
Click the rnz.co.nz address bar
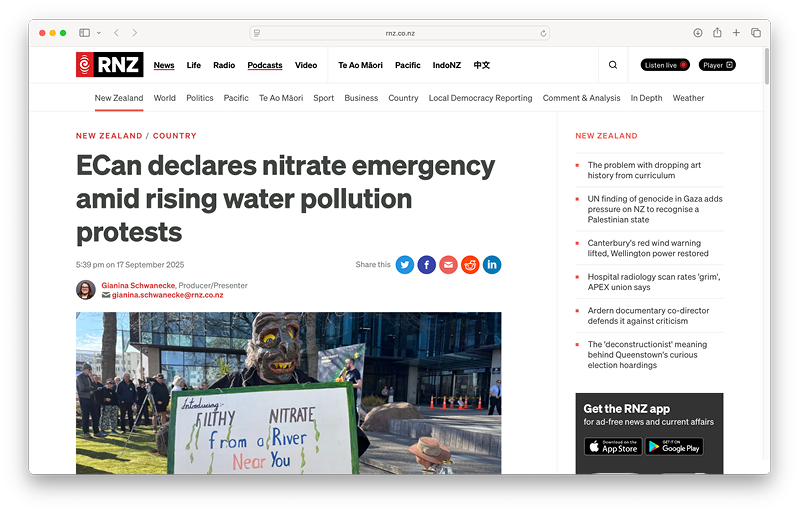400,33
